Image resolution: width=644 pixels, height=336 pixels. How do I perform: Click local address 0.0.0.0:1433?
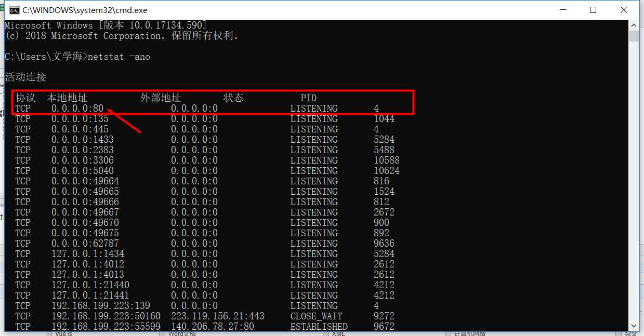83,140
